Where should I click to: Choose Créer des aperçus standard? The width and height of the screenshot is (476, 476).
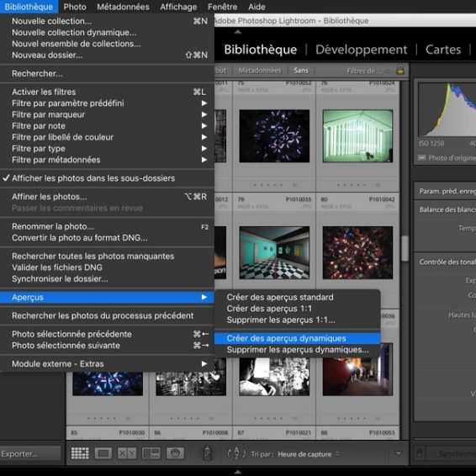point(298,297)
